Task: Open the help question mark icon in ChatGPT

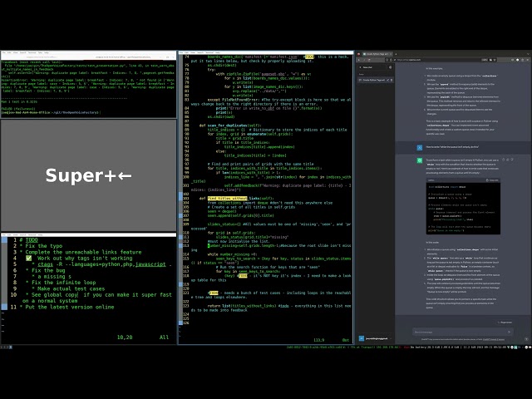Action: coord(526,339)
